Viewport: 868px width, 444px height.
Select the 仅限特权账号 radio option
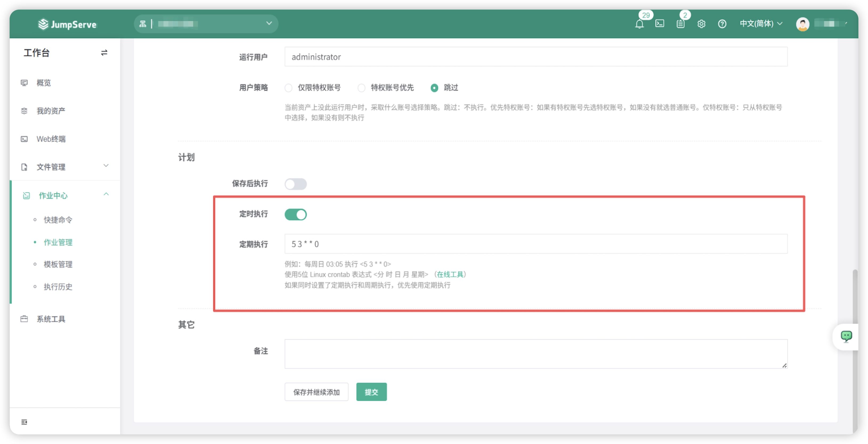pos(289,88)
